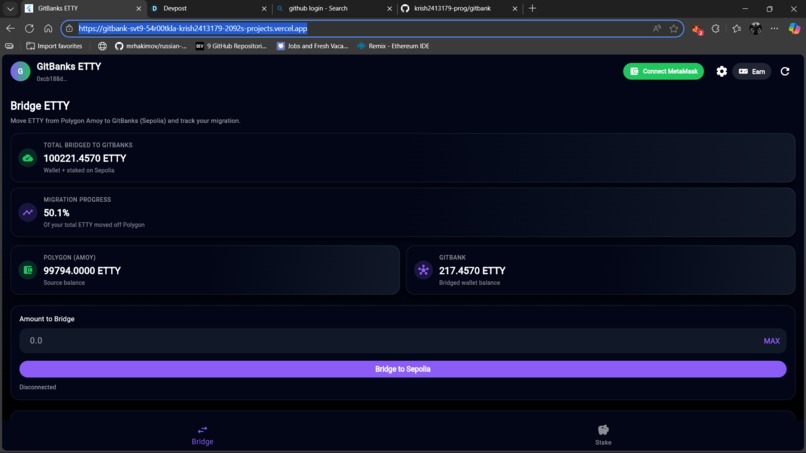Open the Copilot icon

click(x=794, y=29)
